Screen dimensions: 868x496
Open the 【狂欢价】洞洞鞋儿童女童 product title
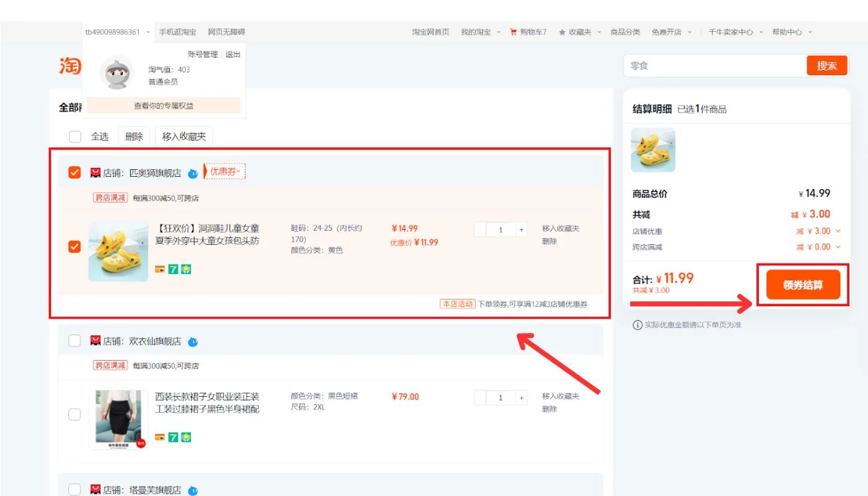(x=208, y=234)
